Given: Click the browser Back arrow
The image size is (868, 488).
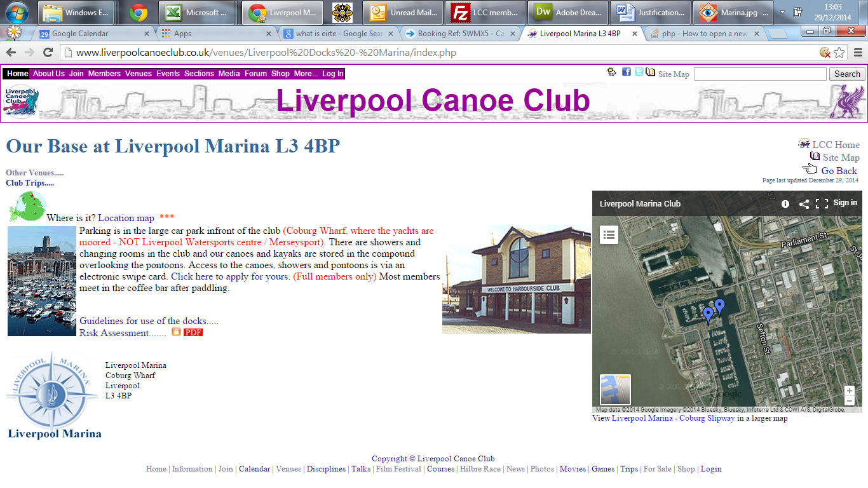Looking at the screenshot, I should pos(11,53).
